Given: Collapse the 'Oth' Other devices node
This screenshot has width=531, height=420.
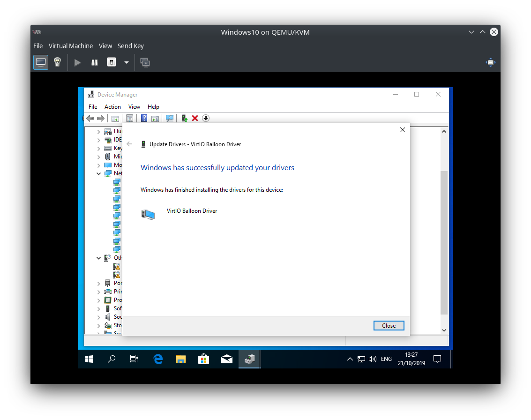Looking at the screenshot, I should point(98,258).
